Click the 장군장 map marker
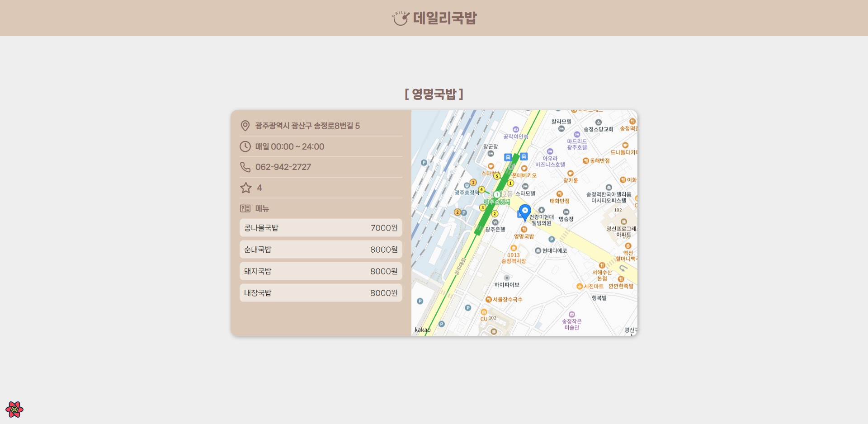The height and width of the screenshot is (424, 868). tap(491, 154)
